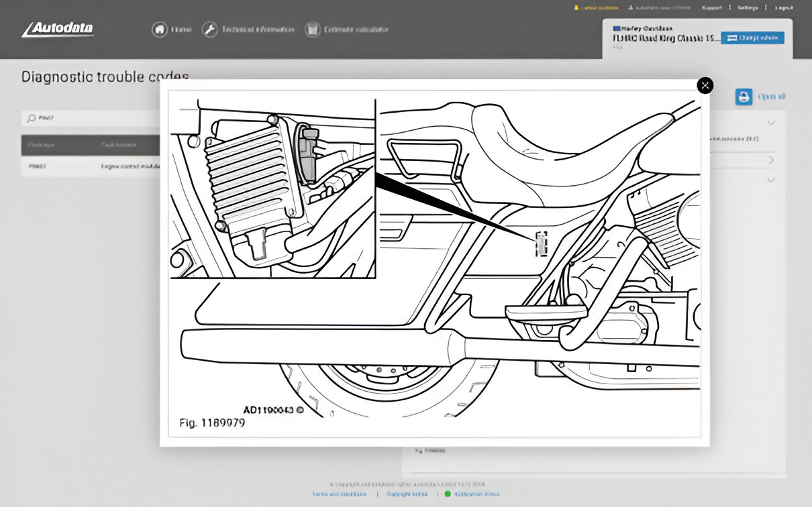Image resolution: width=812 pixels, height=507 pixels.
Task: Click Logout in the top bar
Action: (784, 7)
